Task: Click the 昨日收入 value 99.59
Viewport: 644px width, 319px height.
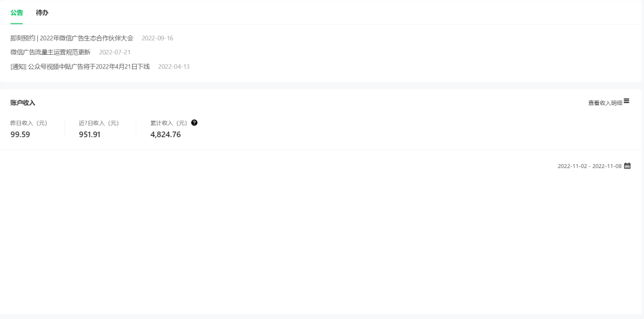Action: (x=20, y=135)
